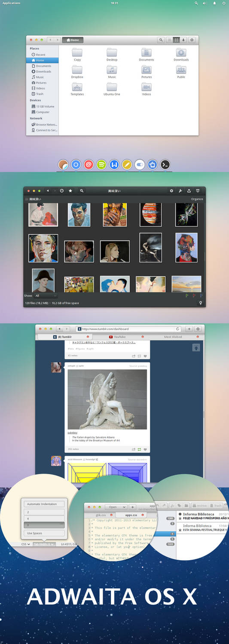This screenshot has width=229, height=644.
Task: Open the wrench tool in photo viewer
Action: (x=180, y=190)
